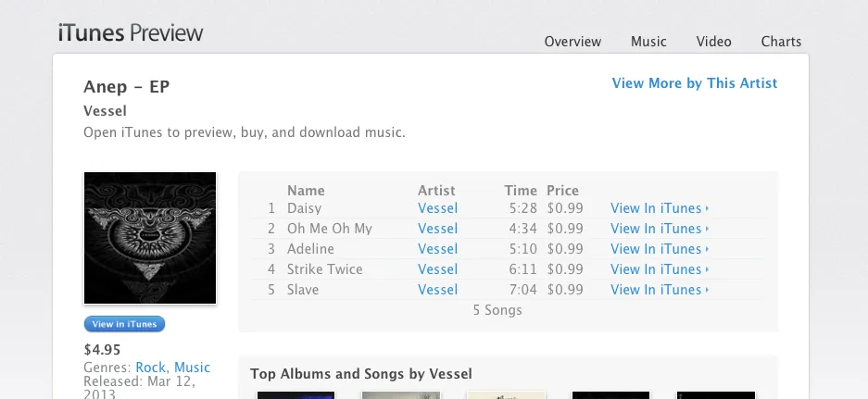The width and height of the screenshot is (868, 399).
Task: View Strike Twice in iTunes
Action: point(660,269)
